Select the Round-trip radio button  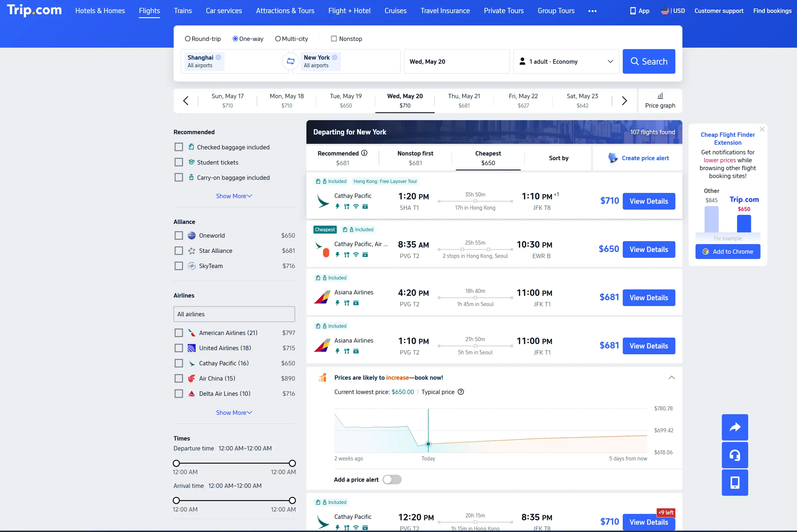click(x=187, y=39)
